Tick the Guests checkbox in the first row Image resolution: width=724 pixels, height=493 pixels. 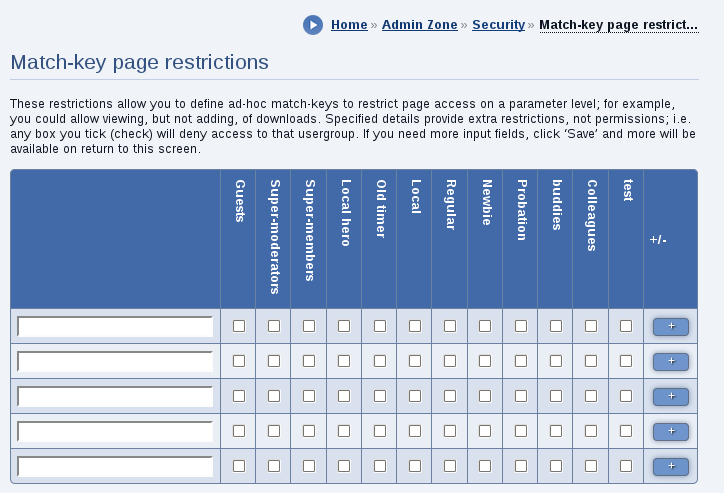coord(239,326)
